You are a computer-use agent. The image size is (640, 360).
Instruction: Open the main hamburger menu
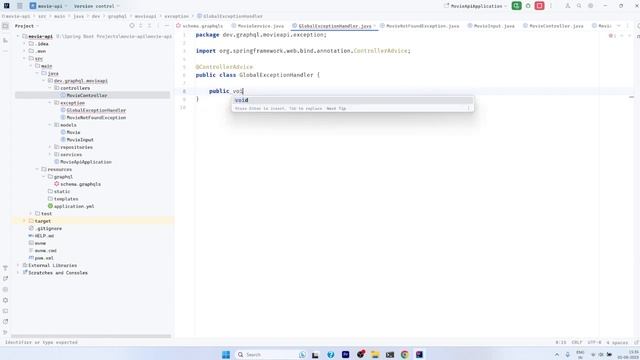point(19,6)
